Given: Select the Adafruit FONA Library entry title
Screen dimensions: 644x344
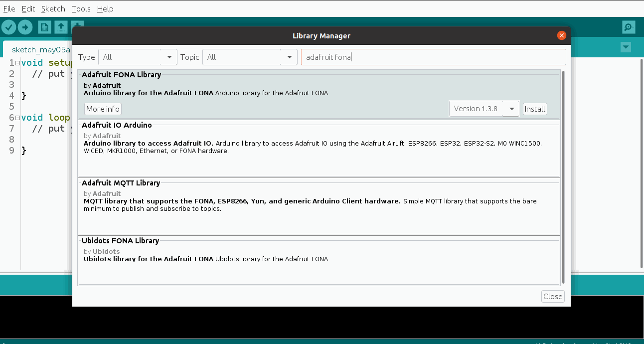Looking at the screenshot, I should click(x=121, y=75).
